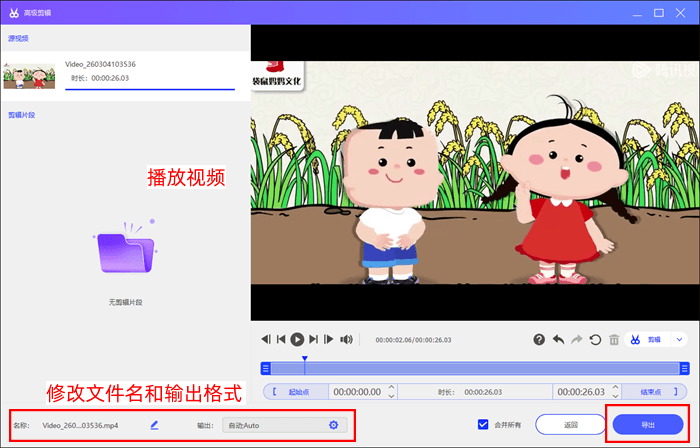Increase the start time with the up arrow
The image size is (700, 448).
(x=392, y=387)
